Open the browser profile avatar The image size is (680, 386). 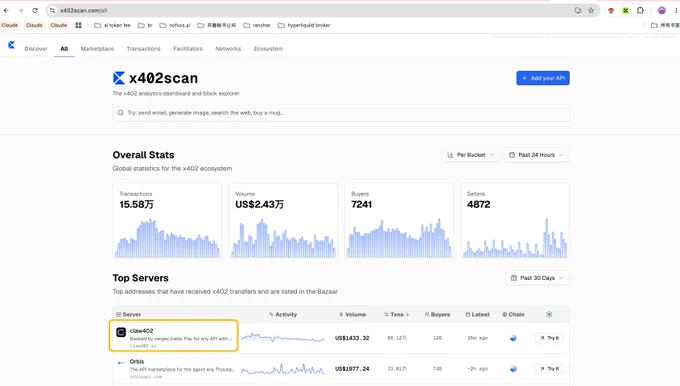point(661,10)
